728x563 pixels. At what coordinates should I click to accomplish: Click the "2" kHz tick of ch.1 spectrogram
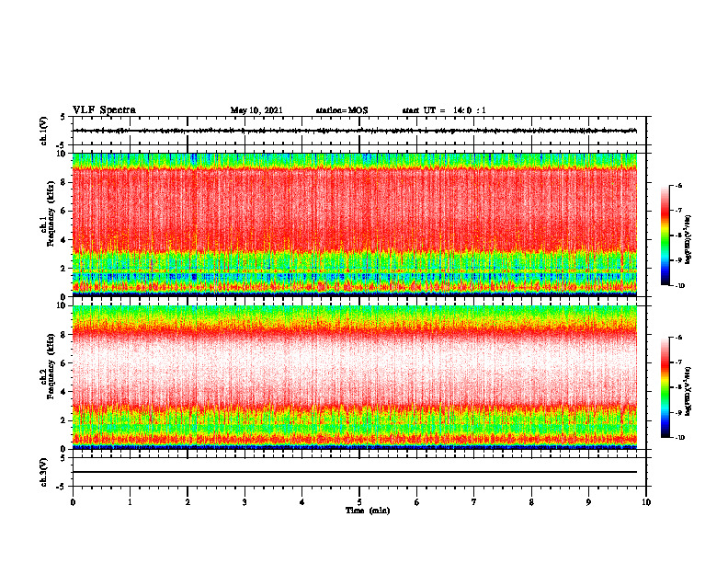click(x=63, y=268)
